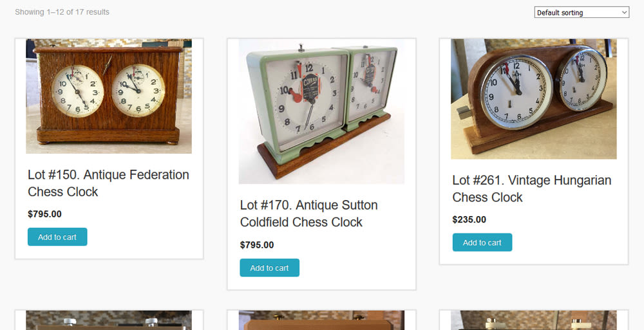Open the partially visible product photo below Lot #150

point(109,320)
